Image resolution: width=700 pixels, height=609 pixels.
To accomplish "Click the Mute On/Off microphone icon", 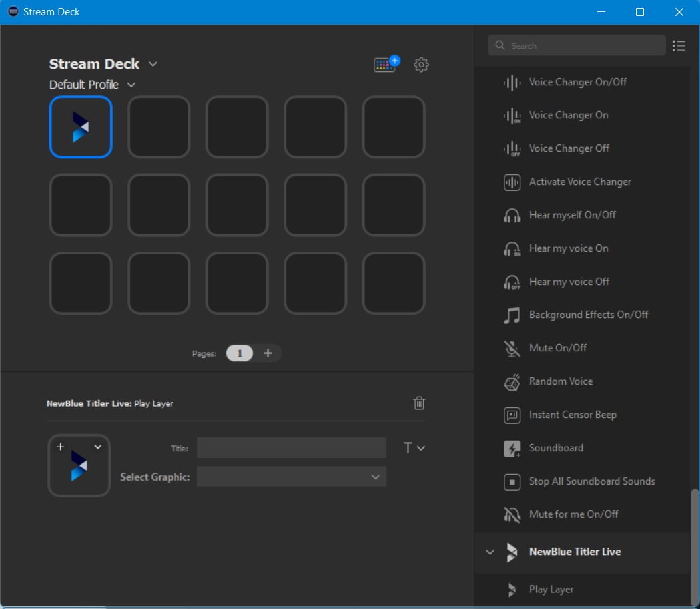I will pos(512,349).
